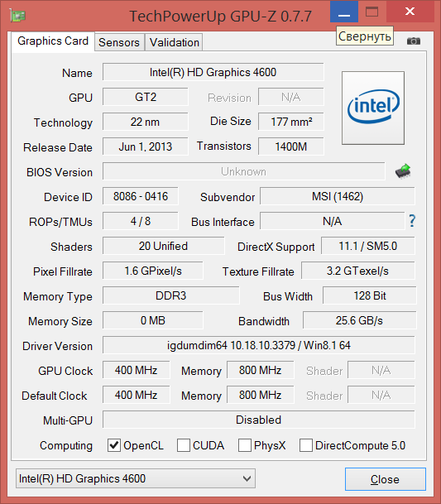The image size is (441, 504).
Task: Click the GPU Clock row Shader N/A field
Action: coord(381,370)
